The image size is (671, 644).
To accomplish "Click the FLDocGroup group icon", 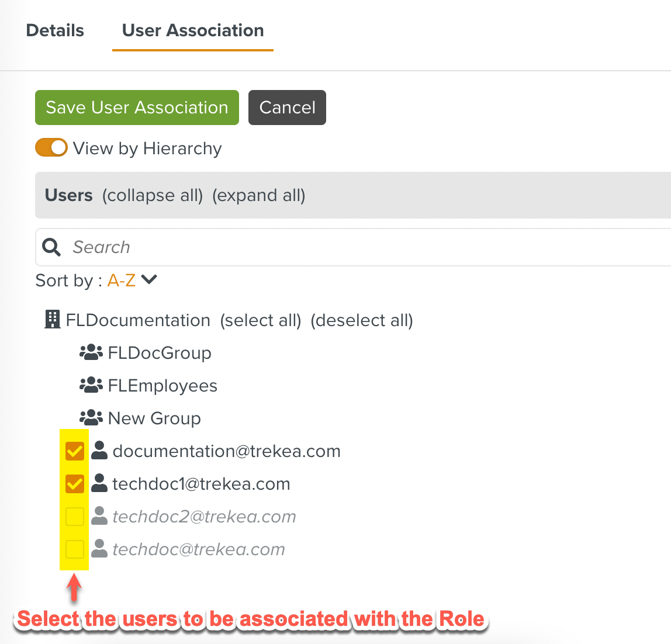I will (x=91, y=352).
